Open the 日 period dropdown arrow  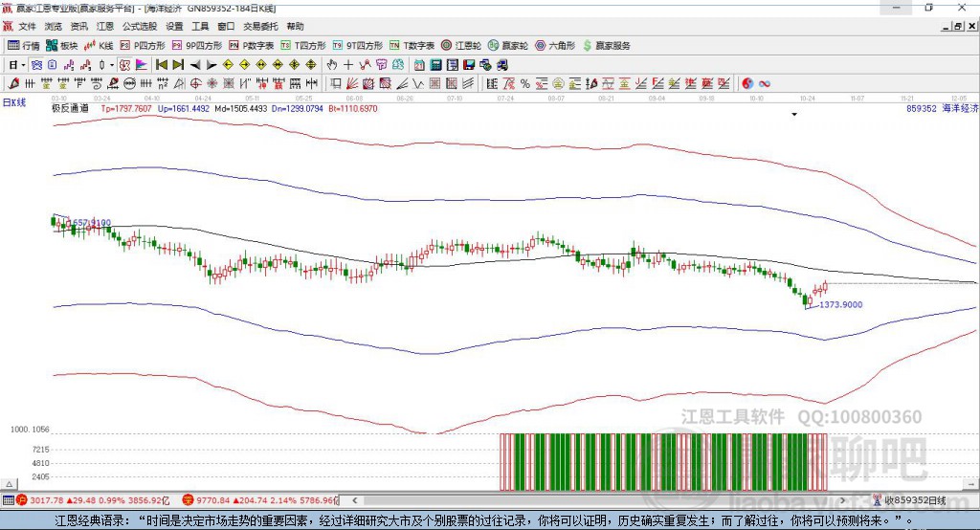click(23, 64)
